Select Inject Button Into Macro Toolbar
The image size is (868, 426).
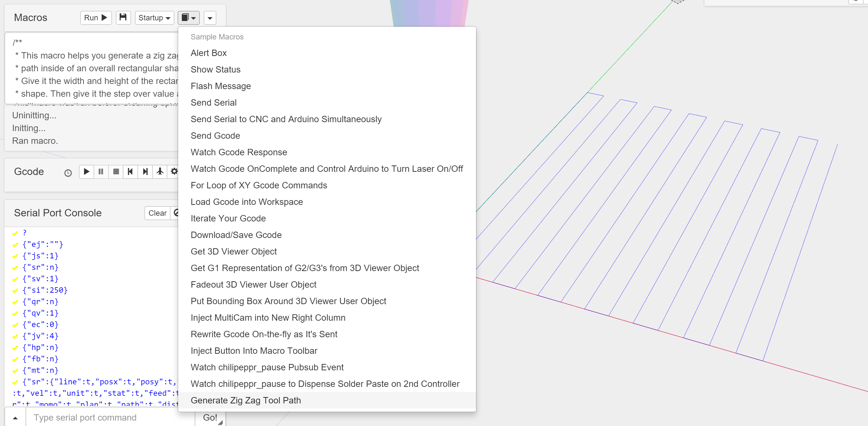(x=254, y=351)
